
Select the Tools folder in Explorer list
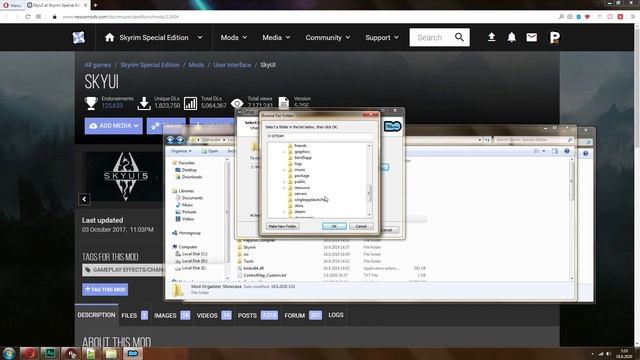(245, 261)
